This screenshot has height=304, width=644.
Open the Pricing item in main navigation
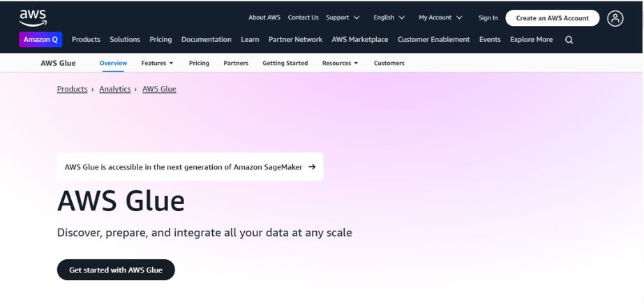click(x=160, y=40)
